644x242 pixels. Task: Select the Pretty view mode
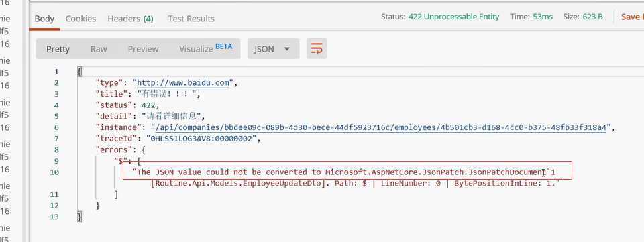pos(58,49)
